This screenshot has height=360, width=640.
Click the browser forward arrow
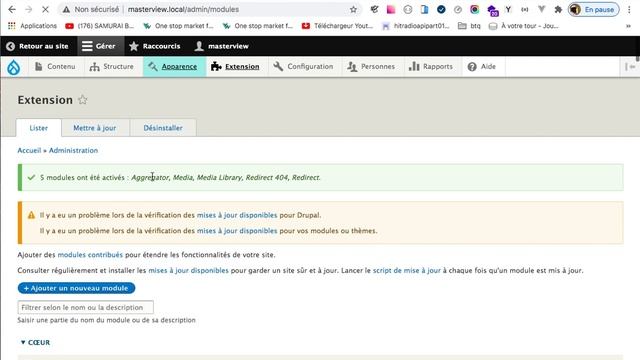pyautogui.click(x=28, y=9)
